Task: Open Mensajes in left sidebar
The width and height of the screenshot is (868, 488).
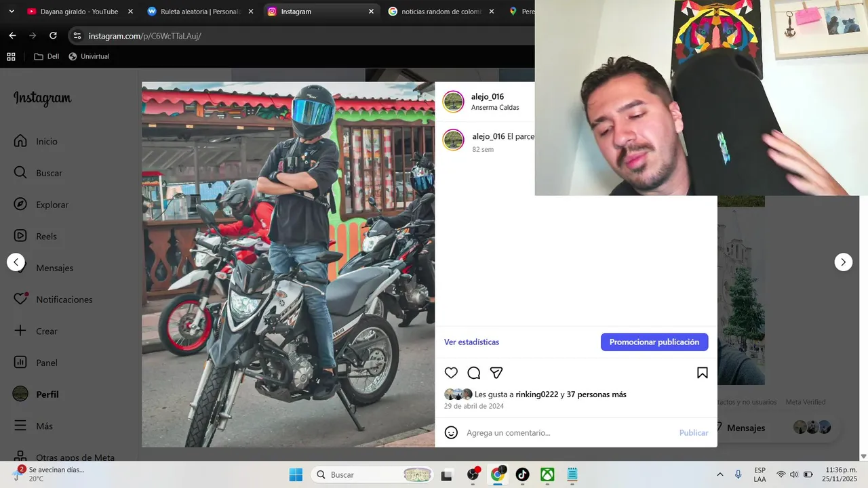Action: pyautogui.click(x=54, y=268)
